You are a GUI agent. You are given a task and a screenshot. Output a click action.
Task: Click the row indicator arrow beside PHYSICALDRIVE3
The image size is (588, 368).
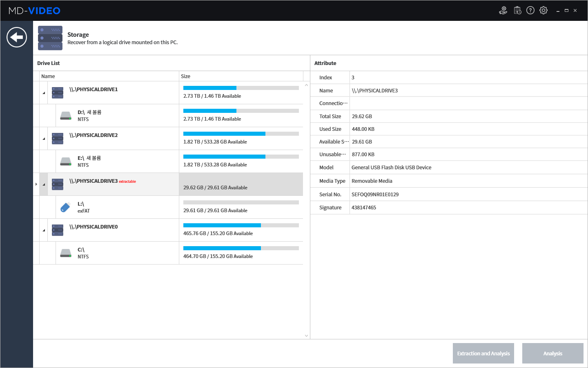[36, 184]
